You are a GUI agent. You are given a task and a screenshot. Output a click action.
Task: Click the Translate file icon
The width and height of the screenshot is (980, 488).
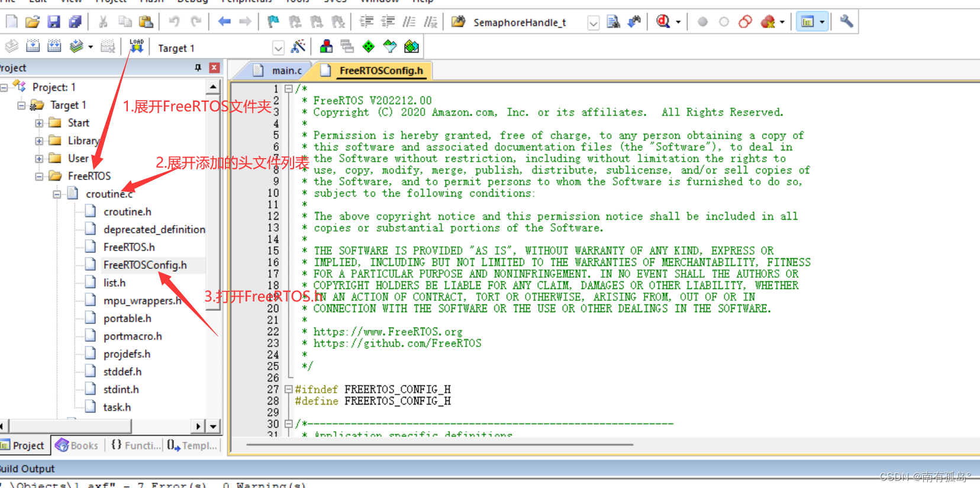11,46
